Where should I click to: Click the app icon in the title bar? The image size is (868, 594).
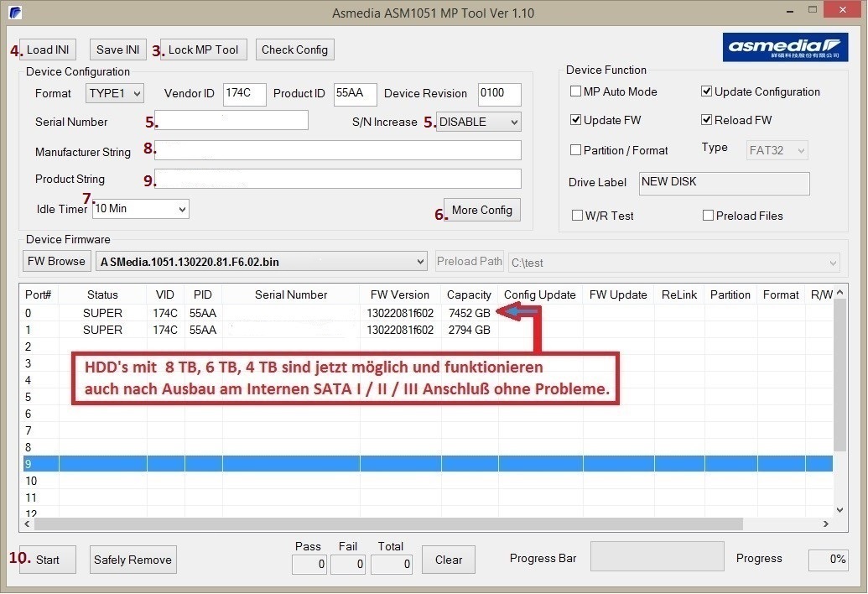pyautogui.click(x=15, y=13)
